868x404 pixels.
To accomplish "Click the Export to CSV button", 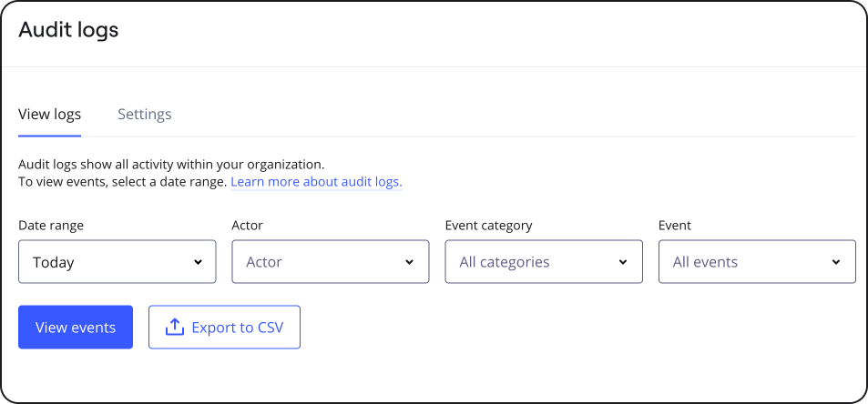I will [x=224, y=328].
